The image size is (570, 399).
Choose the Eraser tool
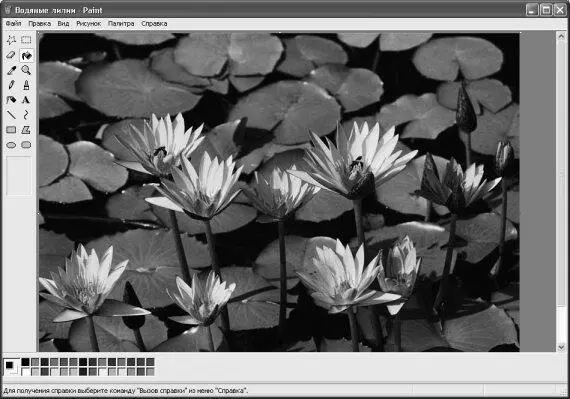(x=11, y=55)
